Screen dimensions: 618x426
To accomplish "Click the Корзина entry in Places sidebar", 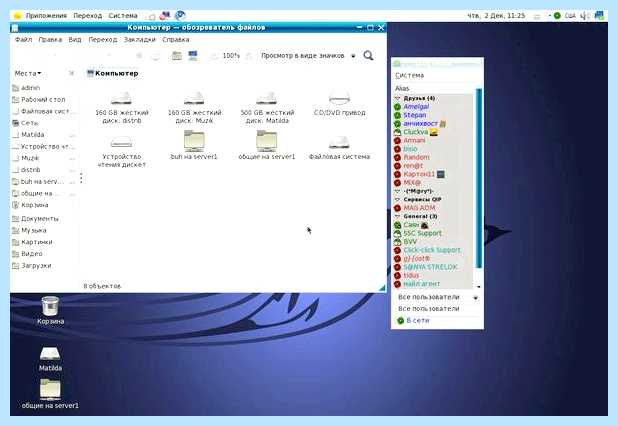I will pyautogui.click(x=30, y=205).
